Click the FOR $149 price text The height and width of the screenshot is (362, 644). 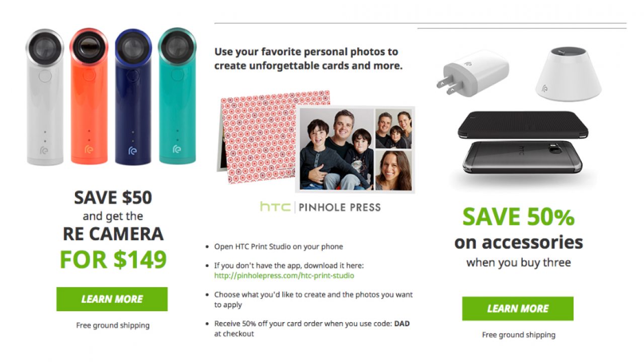113,259
